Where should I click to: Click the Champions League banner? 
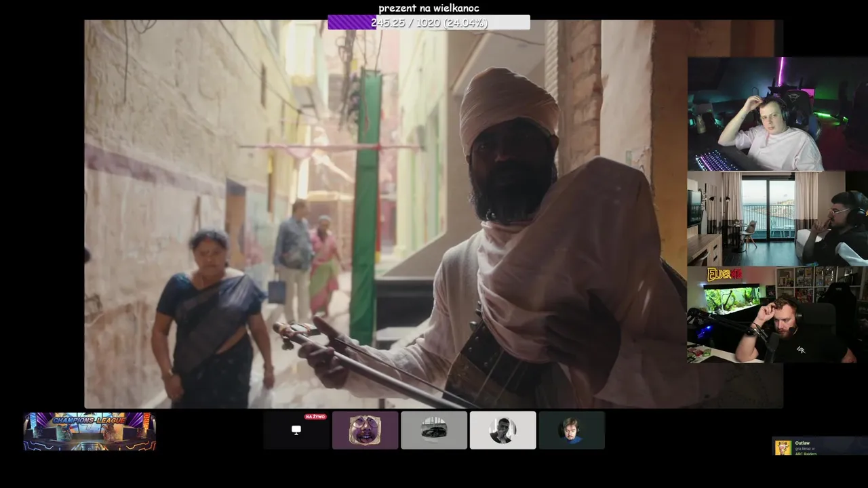point(90,431)
